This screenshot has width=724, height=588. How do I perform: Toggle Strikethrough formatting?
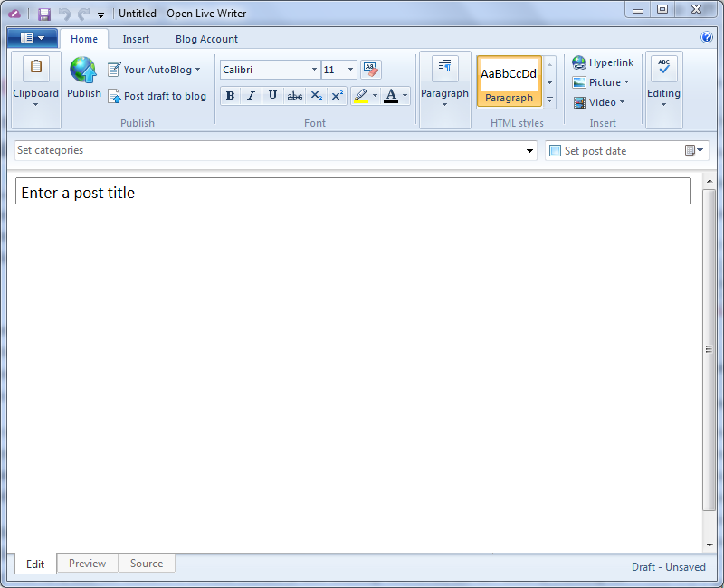point(295,96)
